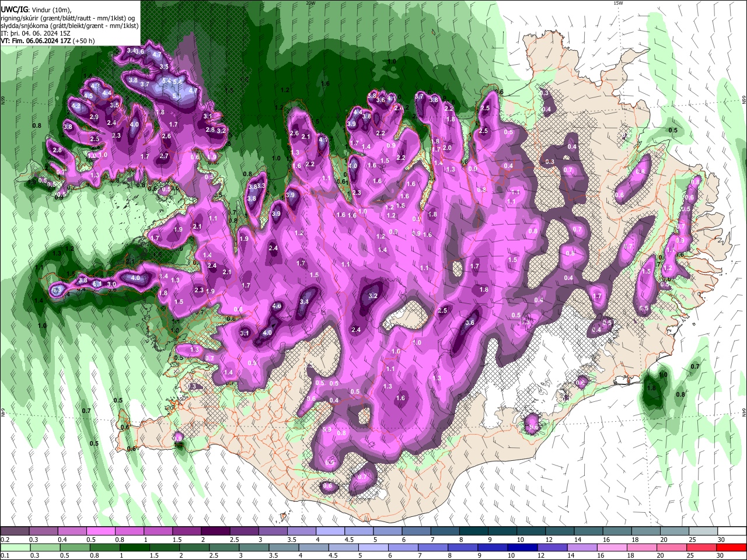This screenshot has width=747, height=560.
Task: Click the '12' label on the upper scale
Action: point(549,540)
